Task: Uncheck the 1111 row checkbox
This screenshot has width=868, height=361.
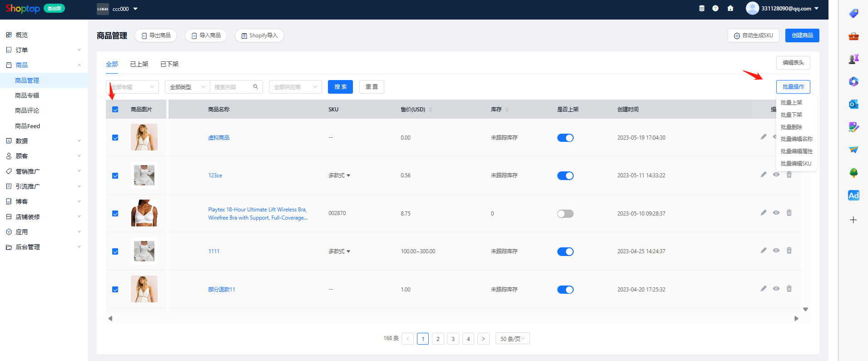Action: pyautogui.click(x=115, y=252)
